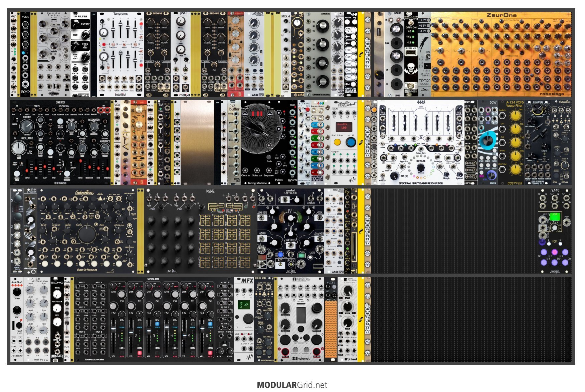Select the xcelon mixer module

coord(154,319)
